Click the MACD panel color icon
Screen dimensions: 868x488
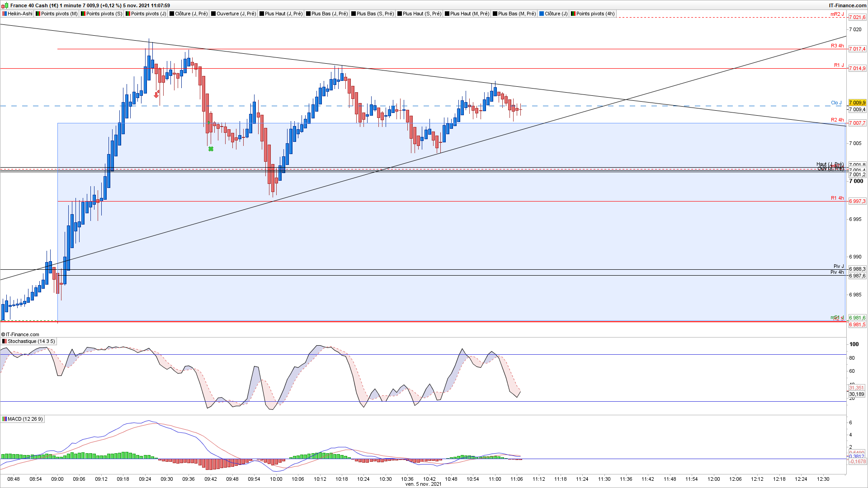coord(4,419)
